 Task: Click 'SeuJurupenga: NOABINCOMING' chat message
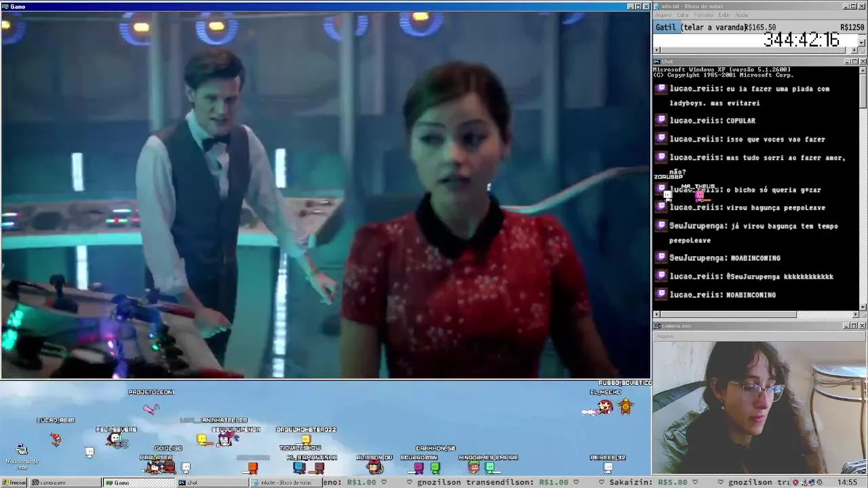[x=725, y=258]
